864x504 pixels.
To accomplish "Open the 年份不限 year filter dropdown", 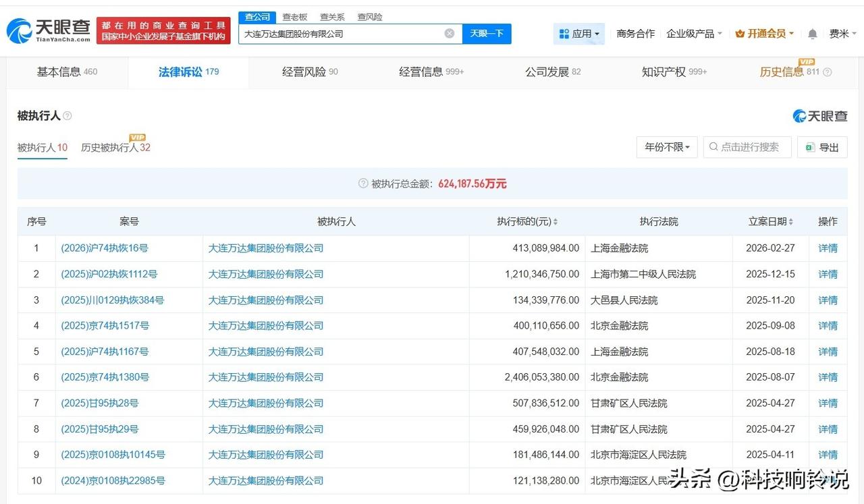I will tap(666, 147).
